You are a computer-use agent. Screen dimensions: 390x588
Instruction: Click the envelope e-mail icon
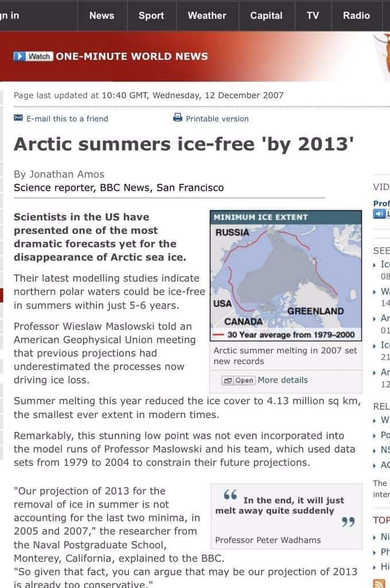(x=18, y=118)
